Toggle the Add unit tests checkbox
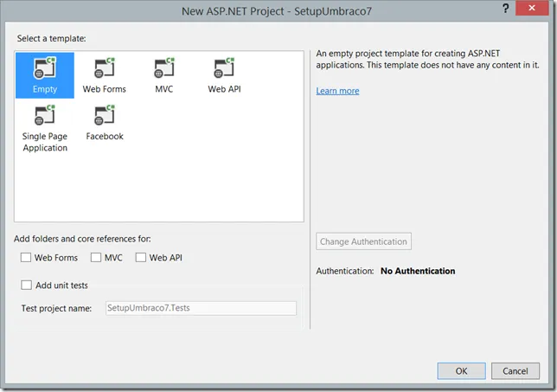 pyautogui.click(x=26, y=286)
